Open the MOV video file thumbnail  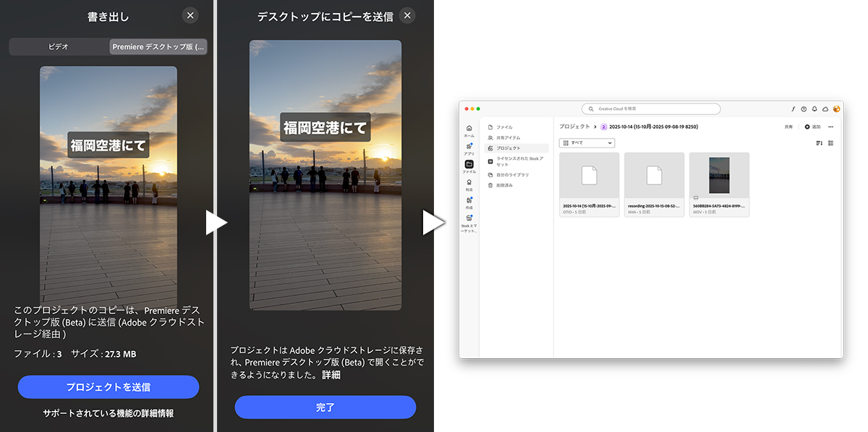point(719,176)
